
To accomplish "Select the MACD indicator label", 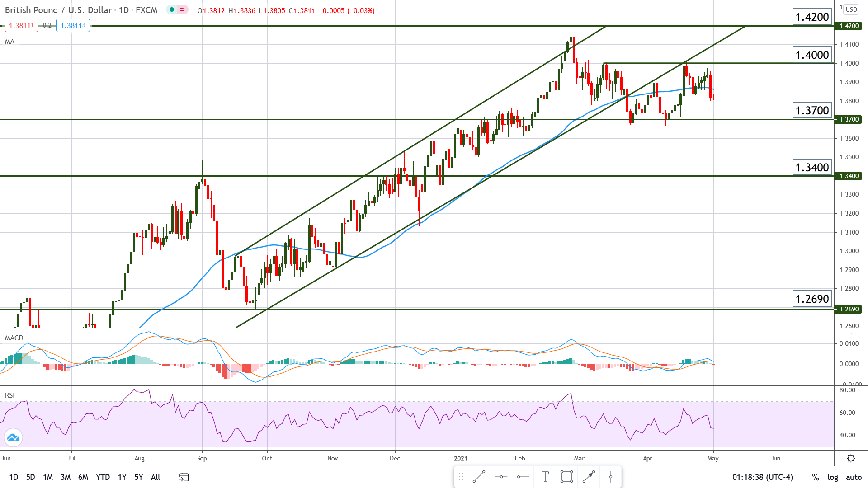I will 14,338.
